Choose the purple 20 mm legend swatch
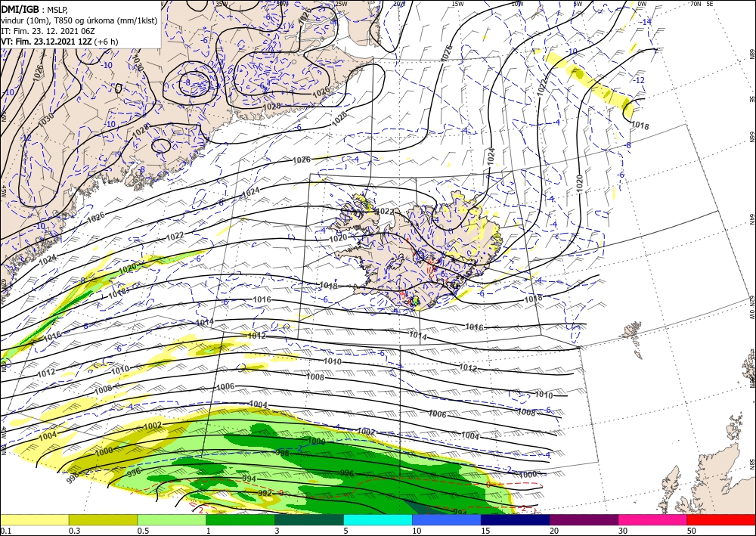Screen dimensions: 756x536 click(x=584, y=519)
